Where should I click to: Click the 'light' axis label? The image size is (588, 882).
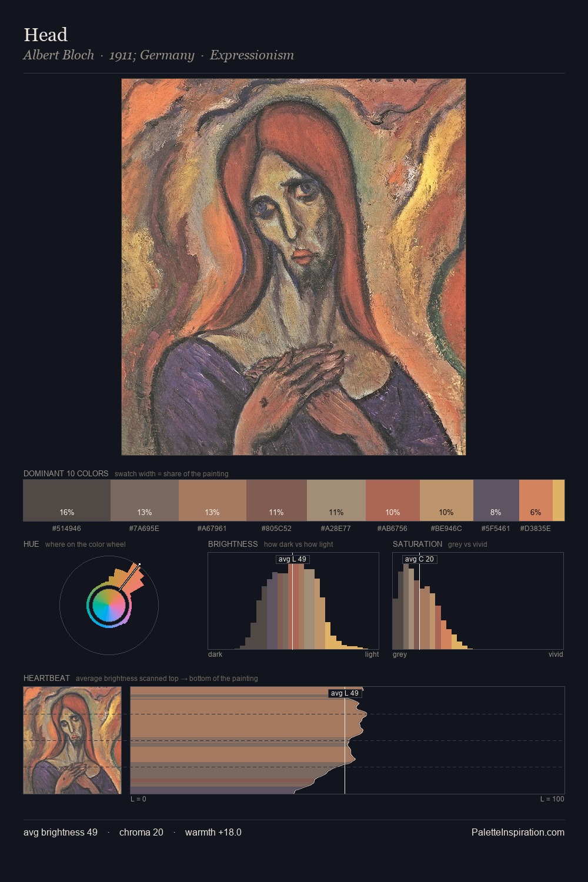tap(372, 654)
